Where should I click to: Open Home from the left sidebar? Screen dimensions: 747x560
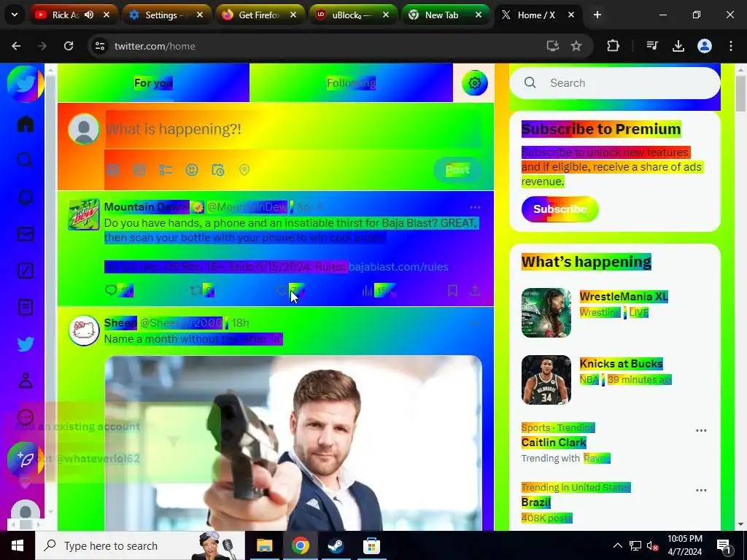pos(26,124)
